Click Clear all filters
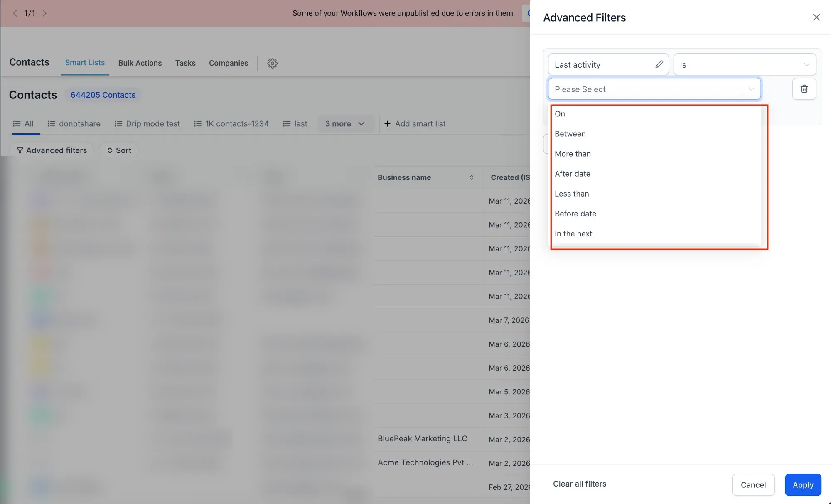This screenshot has height=504, width=831. [x=580, y=484]
